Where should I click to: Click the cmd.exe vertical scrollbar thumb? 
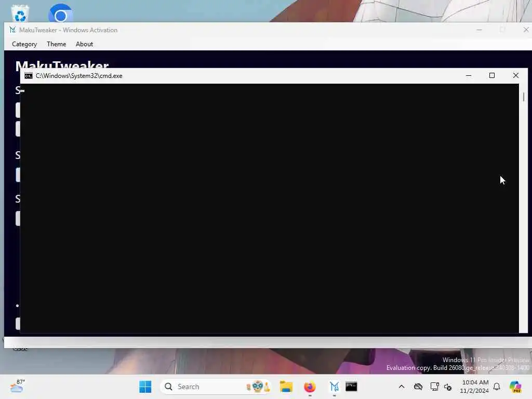pyautogui.click(x=524, y=97)
